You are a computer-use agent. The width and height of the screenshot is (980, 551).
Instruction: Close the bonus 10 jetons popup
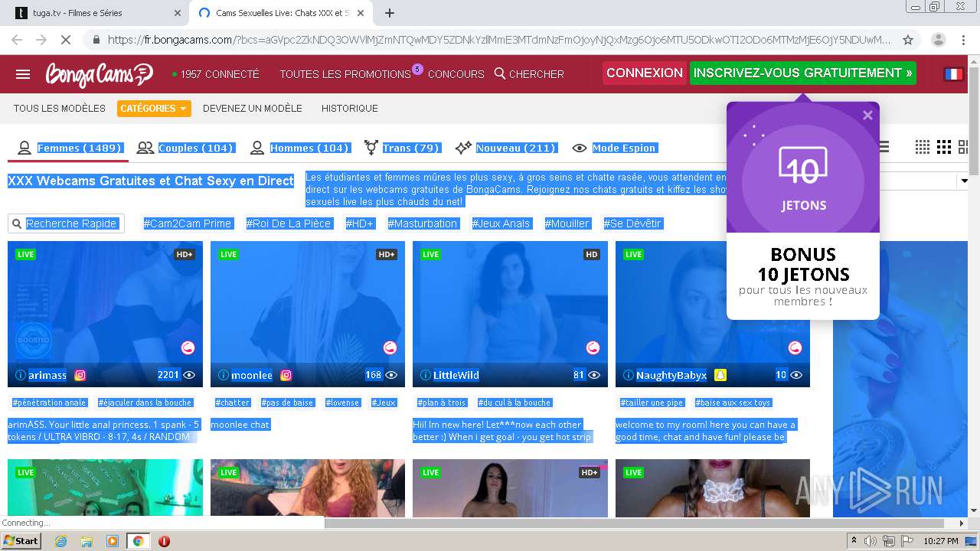pos(867,115)
